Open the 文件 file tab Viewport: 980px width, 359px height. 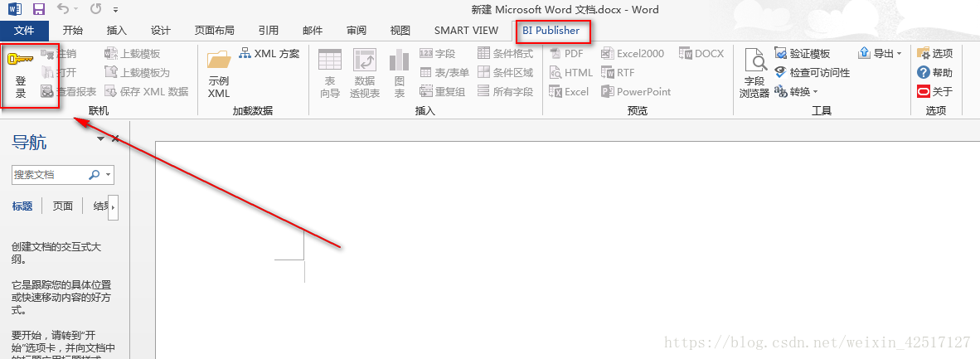tap(24, 30)
